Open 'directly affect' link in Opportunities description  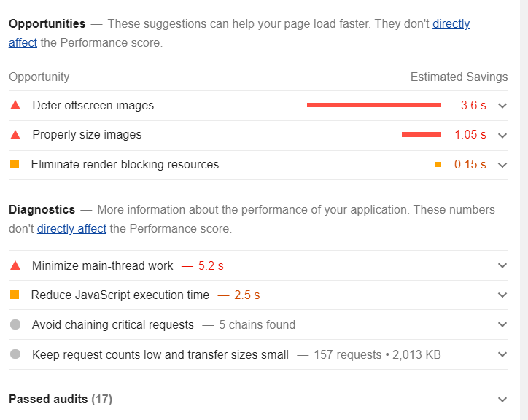(x=451, y=24)
